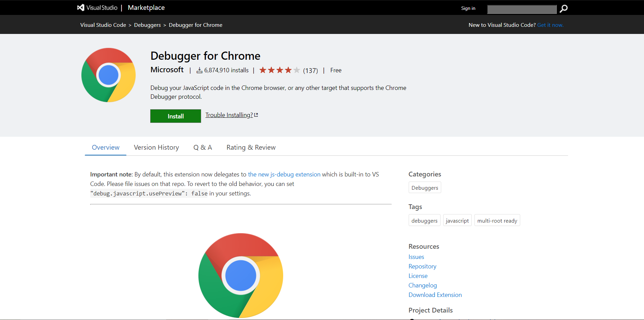
Task: Open the Issues resource link
Action: click(x=416, y=257)
